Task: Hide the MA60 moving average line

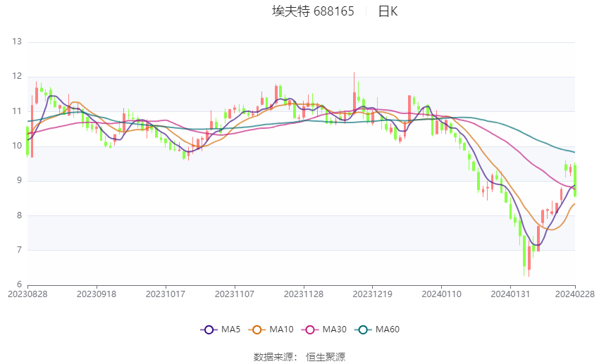Action: tap(363, 330)
